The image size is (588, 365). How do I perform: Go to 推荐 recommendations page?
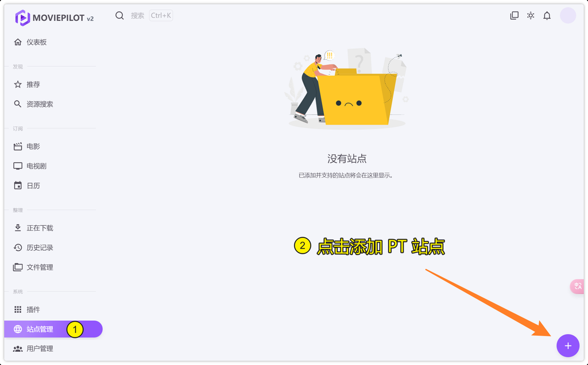[x=33, y=84]
